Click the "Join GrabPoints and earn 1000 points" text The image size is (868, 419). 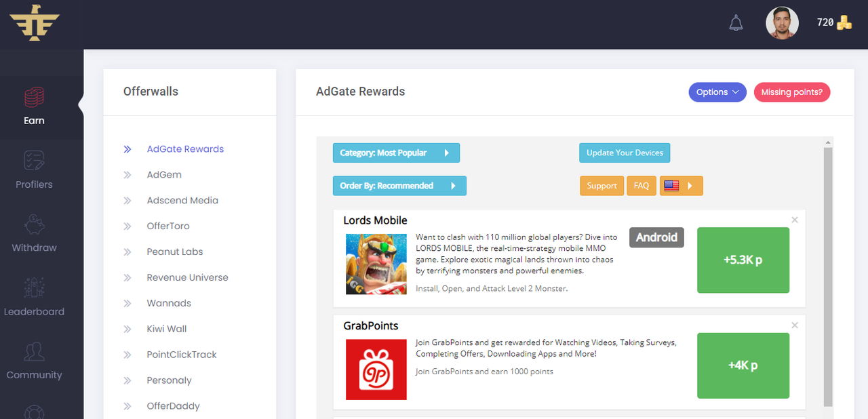484,372
